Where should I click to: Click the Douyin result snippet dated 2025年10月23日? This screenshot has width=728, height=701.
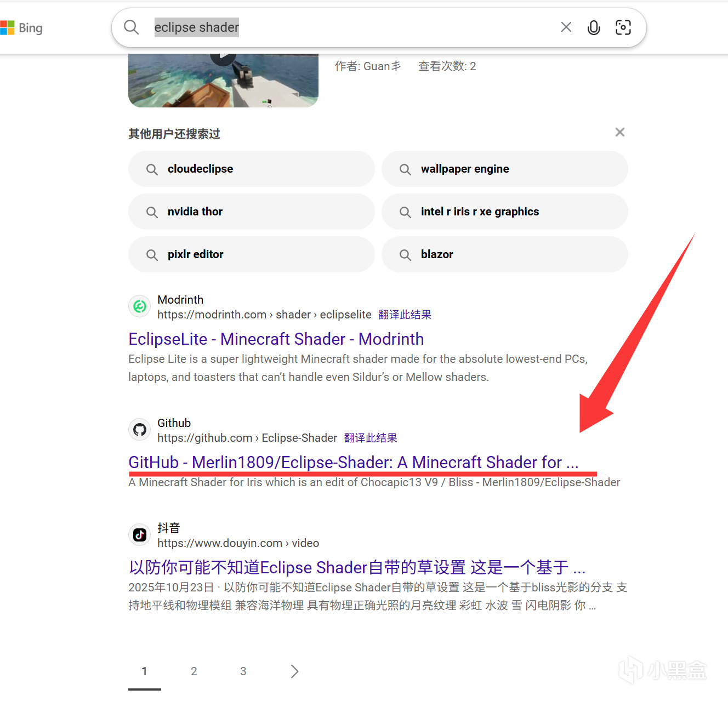pos(378,596)
